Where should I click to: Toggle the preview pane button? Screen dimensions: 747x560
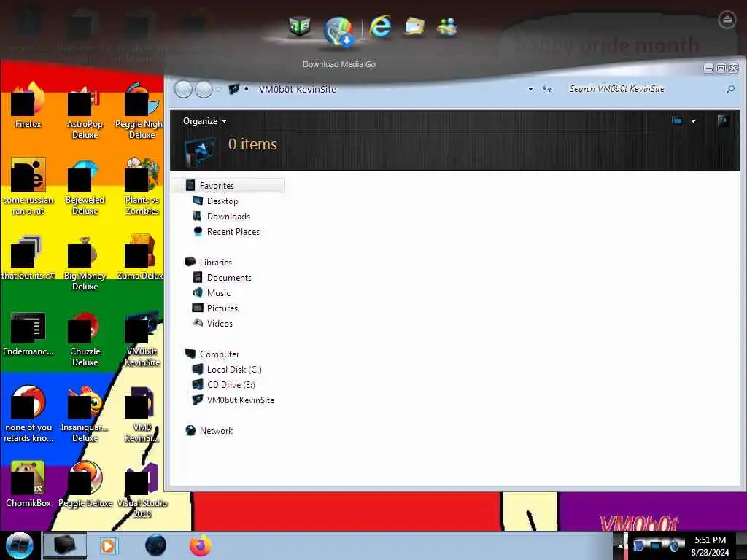tap(723, 121)
